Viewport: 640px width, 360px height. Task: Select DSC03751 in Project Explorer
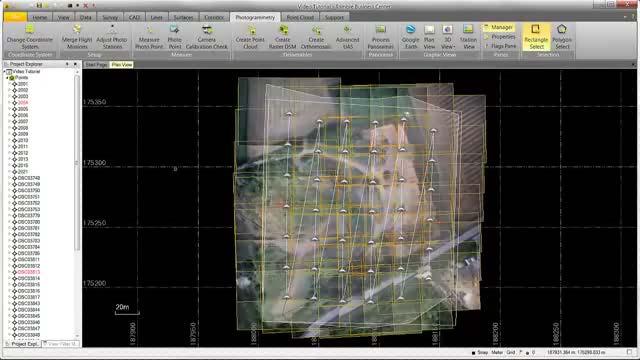[x=29, y=197]
